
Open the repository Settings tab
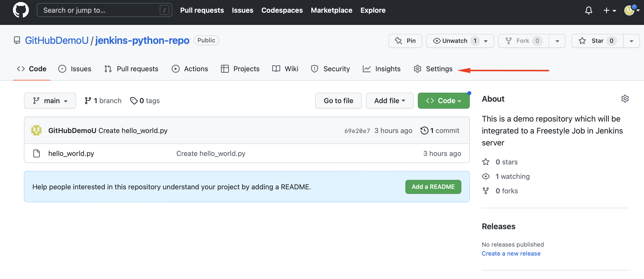click(x=433, y=69)
